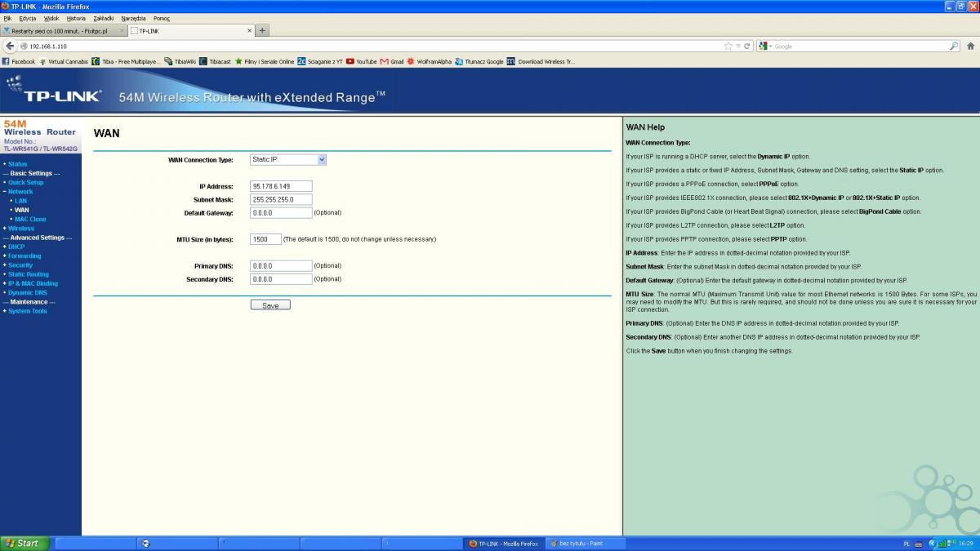The height and width of the screenshot is (551, 980).
Task: Click bookmark star in address bar
Action: click(728, 46)
